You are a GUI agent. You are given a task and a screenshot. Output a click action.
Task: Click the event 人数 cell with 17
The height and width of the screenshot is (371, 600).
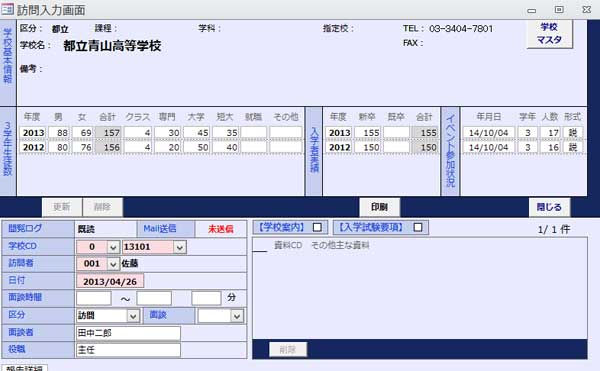tap(550, 133)
